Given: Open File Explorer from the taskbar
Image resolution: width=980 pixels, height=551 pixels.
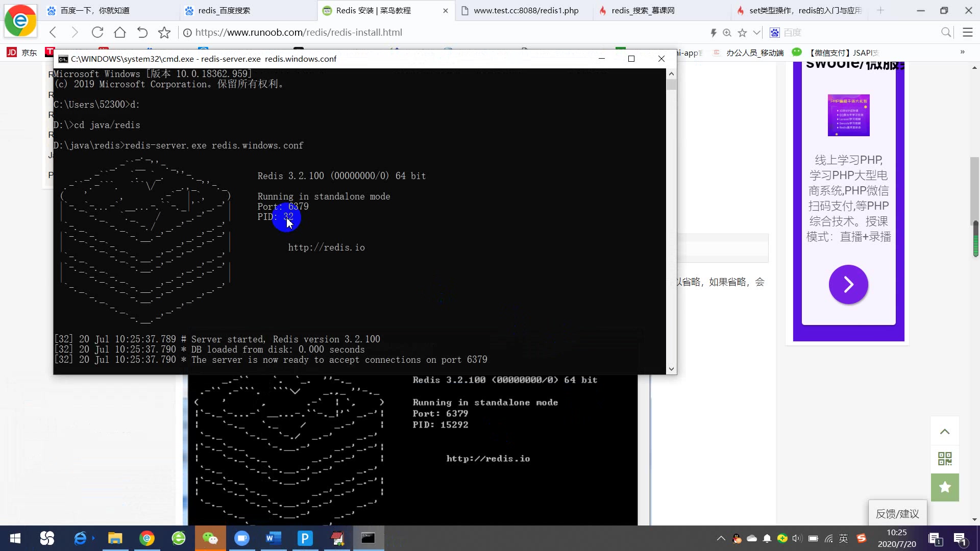Looking at the screenshot, I should click(115, 538).
